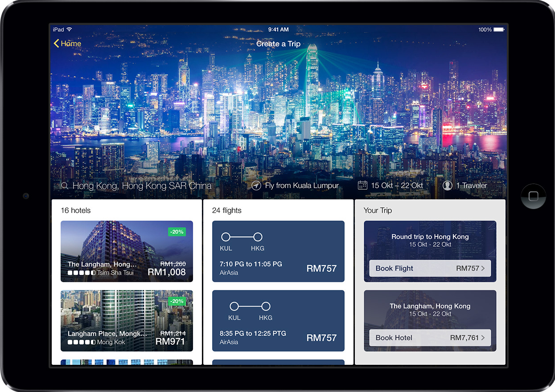Image resolution: width=555 pixels, height=392 pixels.
Task: Click the fly-from location arrow icon
Action: tap(256, 186)
